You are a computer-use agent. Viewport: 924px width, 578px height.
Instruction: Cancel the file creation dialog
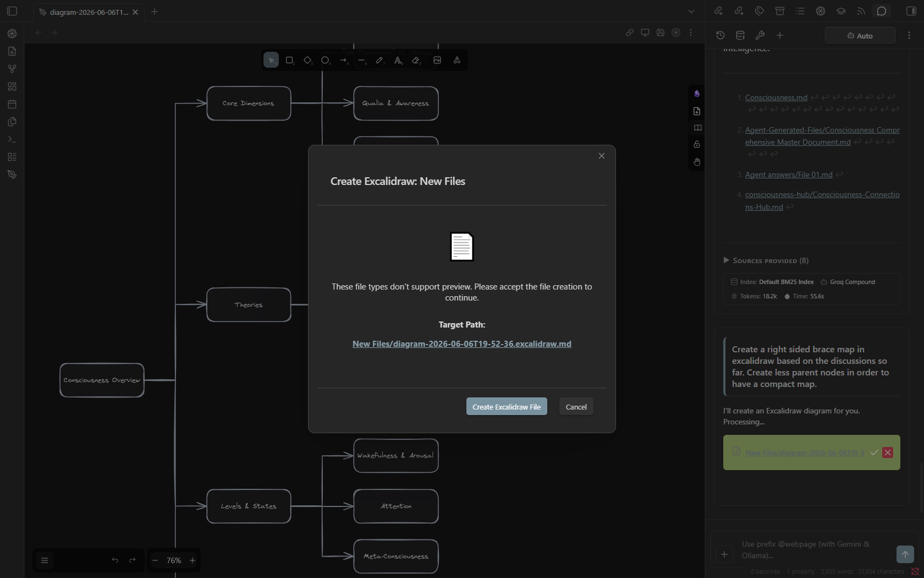[576, 406]
